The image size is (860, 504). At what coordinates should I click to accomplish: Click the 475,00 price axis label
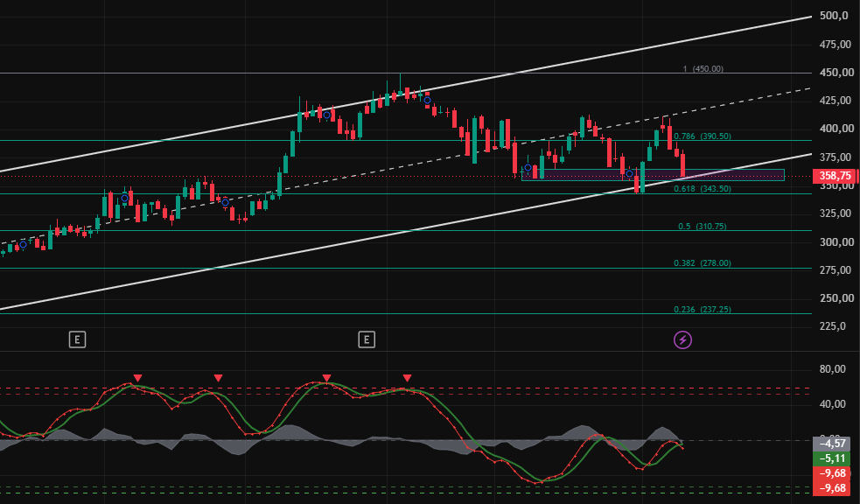[x=836, y=45]
